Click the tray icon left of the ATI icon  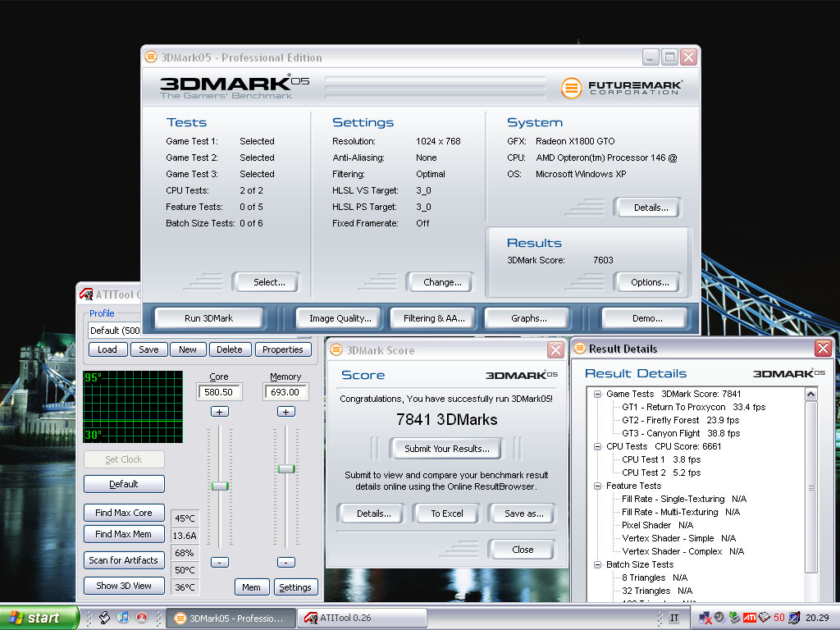[734, 618]
